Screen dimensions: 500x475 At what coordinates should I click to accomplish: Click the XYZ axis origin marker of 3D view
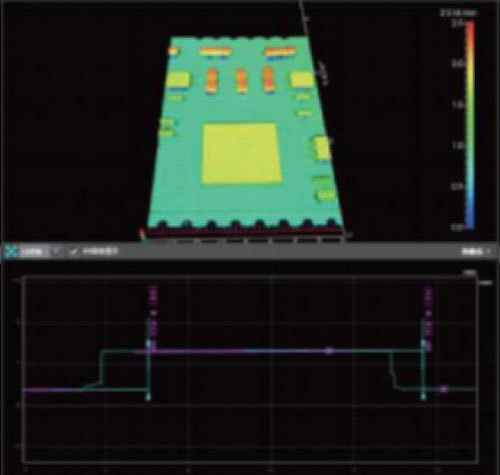coord(142,234)
